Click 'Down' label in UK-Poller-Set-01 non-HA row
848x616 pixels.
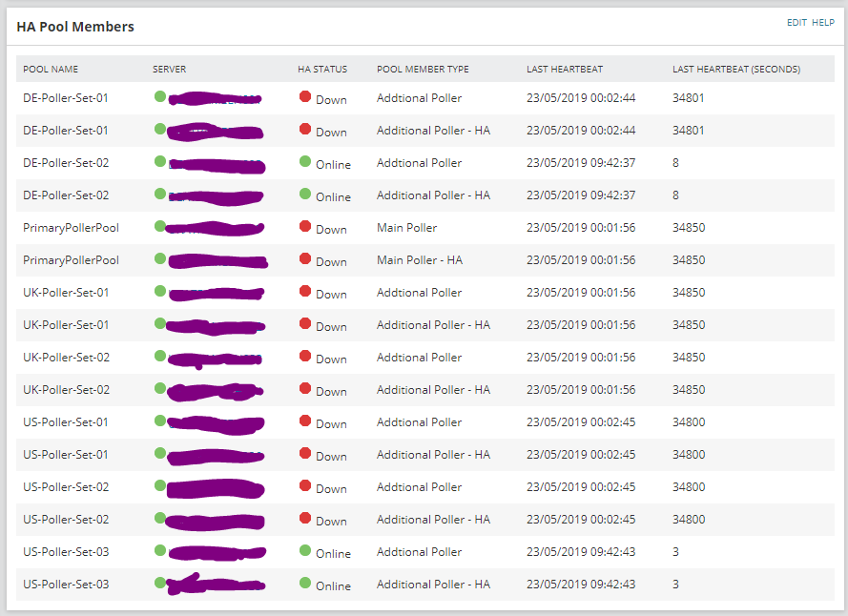pos(331,295)
